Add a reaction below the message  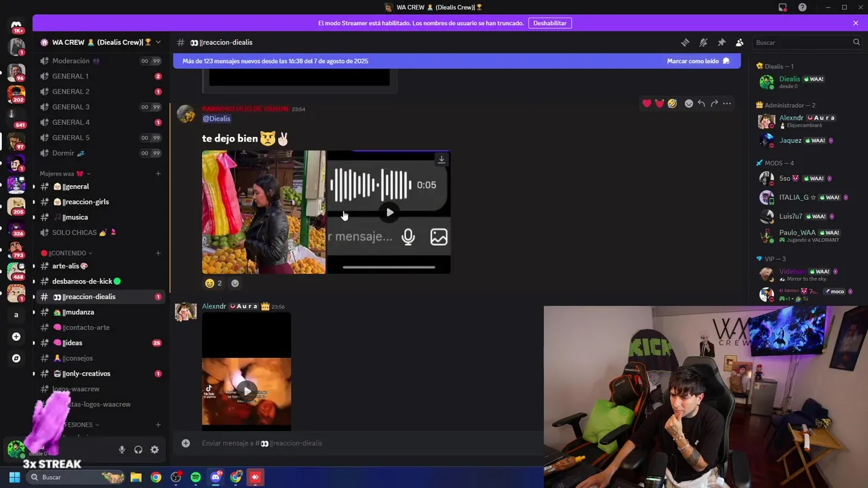pyautogui.click(x=235, y=283)
